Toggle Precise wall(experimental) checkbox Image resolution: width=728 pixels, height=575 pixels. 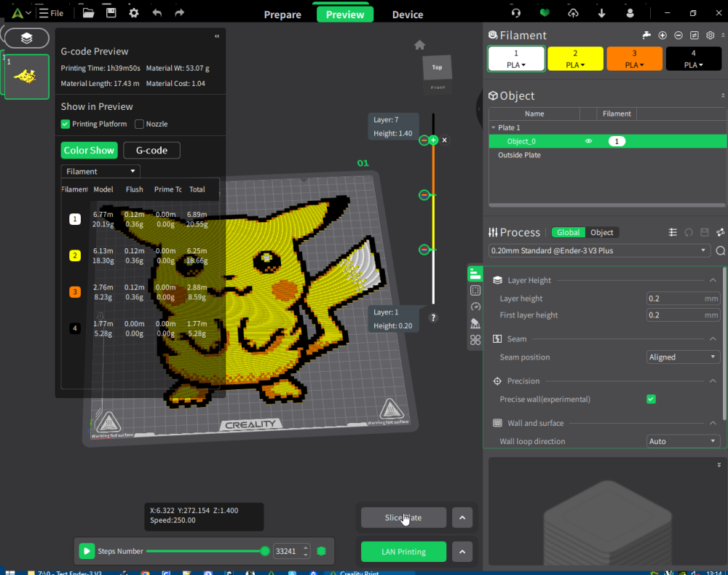click(x=651, y=399)
